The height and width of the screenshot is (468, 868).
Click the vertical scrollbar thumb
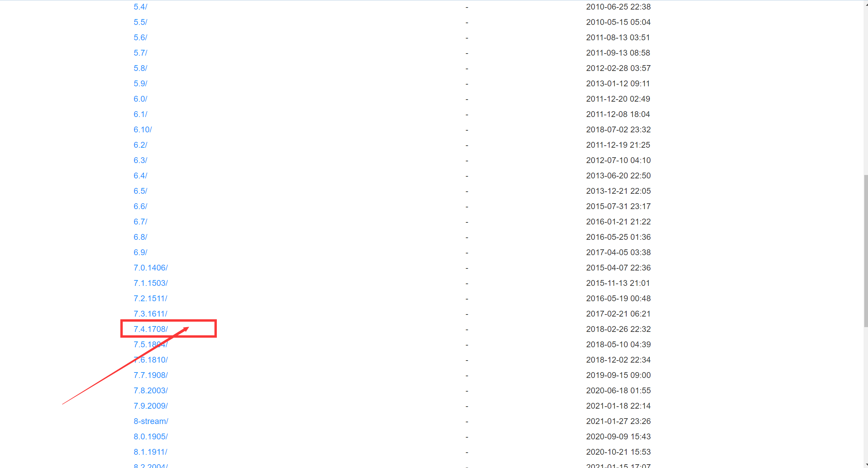tap(866, 251)
